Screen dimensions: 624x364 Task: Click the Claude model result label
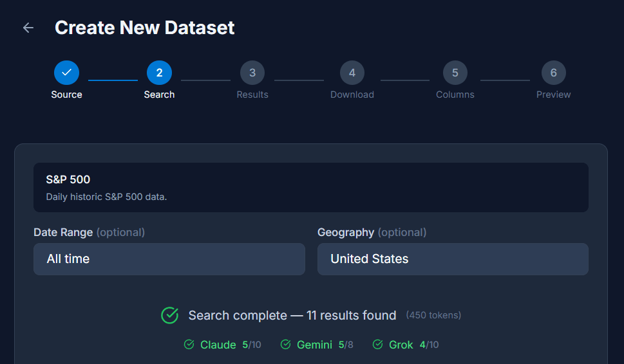tap(218, 345)
